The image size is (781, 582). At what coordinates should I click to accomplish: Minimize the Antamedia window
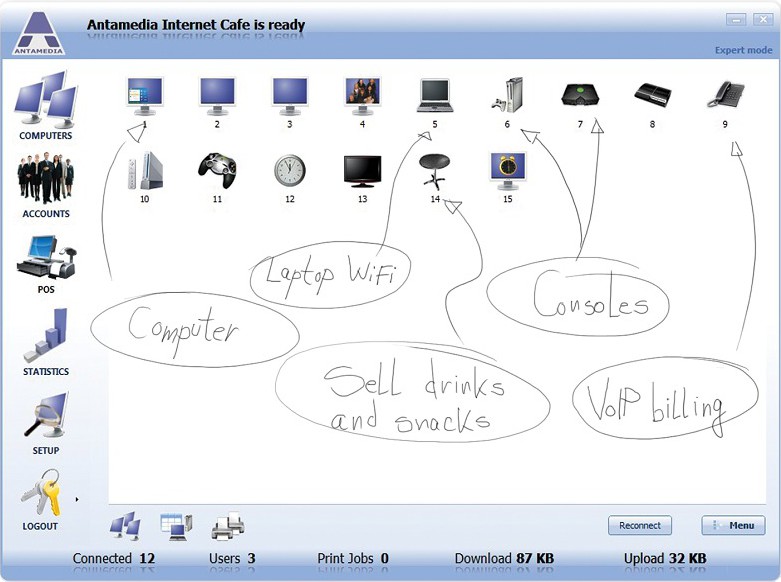coord(736,20)
